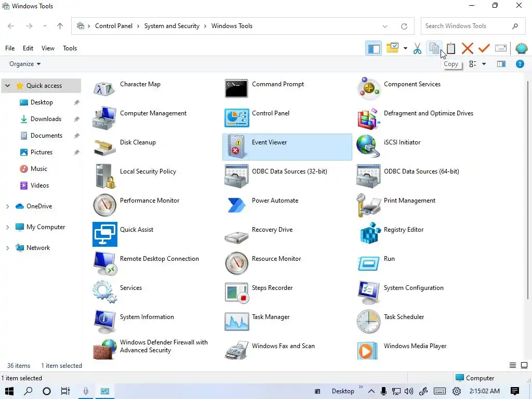Open the Services gear icon
This screenshot has width=532, height=399.
(104, 292)
